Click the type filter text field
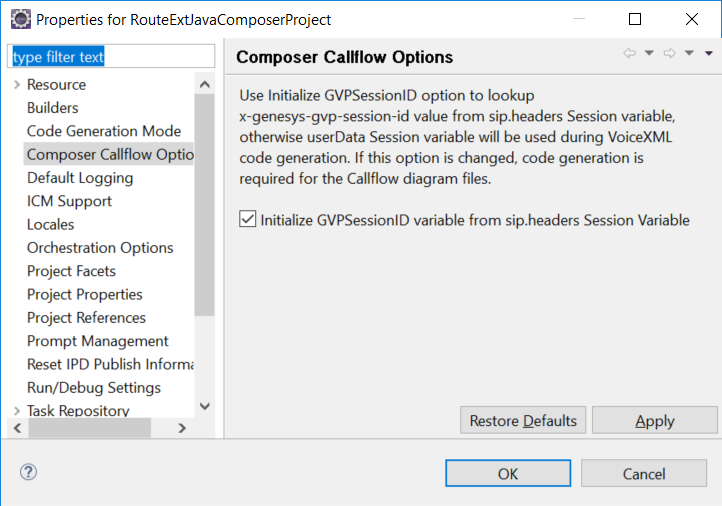The width and height of the screenshot is (722, 506). (111, 57)
